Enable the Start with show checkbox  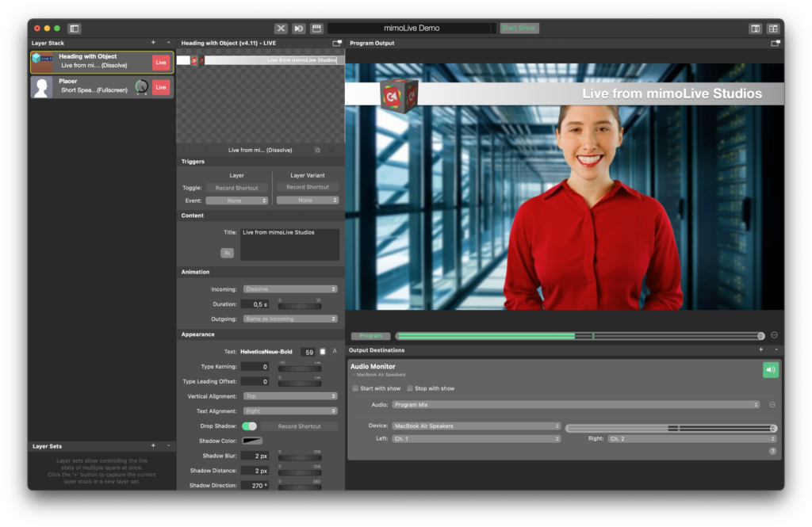pos(355,388)
